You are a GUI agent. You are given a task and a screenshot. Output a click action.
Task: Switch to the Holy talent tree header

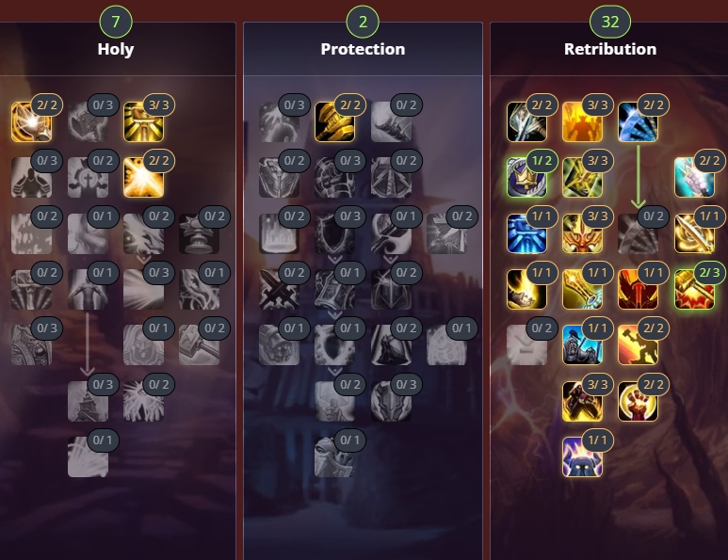[116, 49]
